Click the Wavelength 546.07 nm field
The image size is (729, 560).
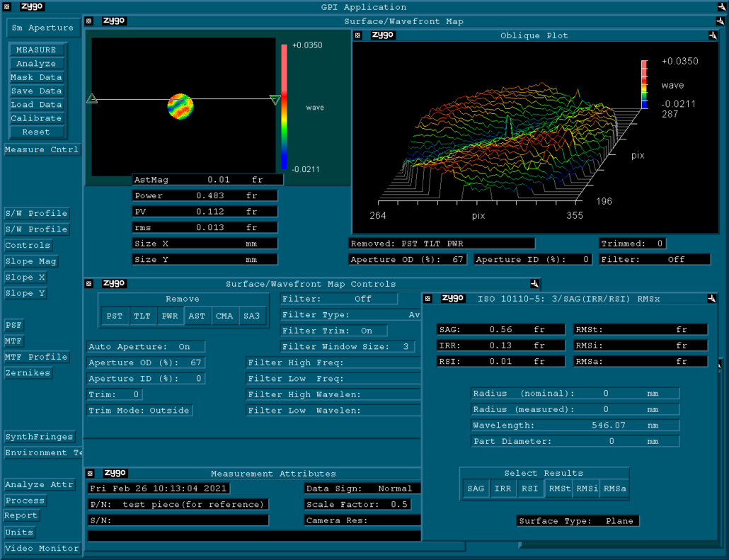coord(575,425)
